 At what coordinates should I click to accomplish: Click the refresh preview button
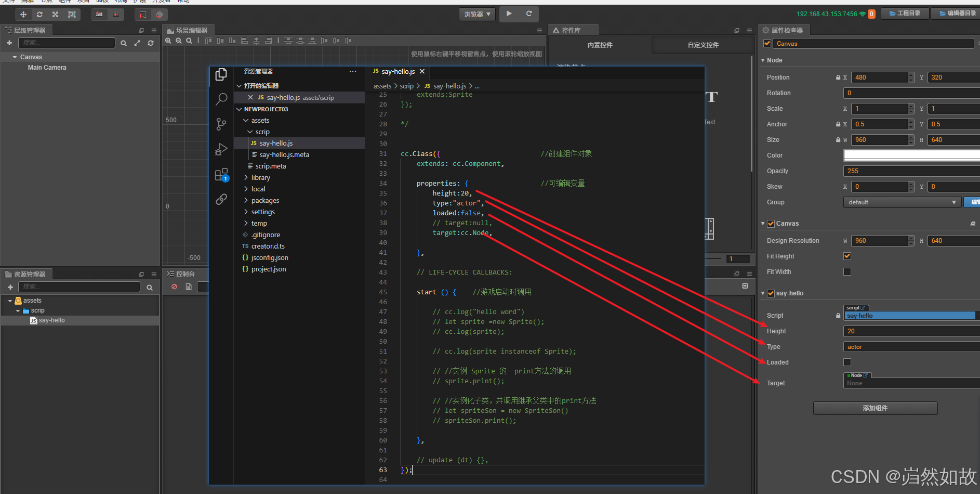[529, 14]
